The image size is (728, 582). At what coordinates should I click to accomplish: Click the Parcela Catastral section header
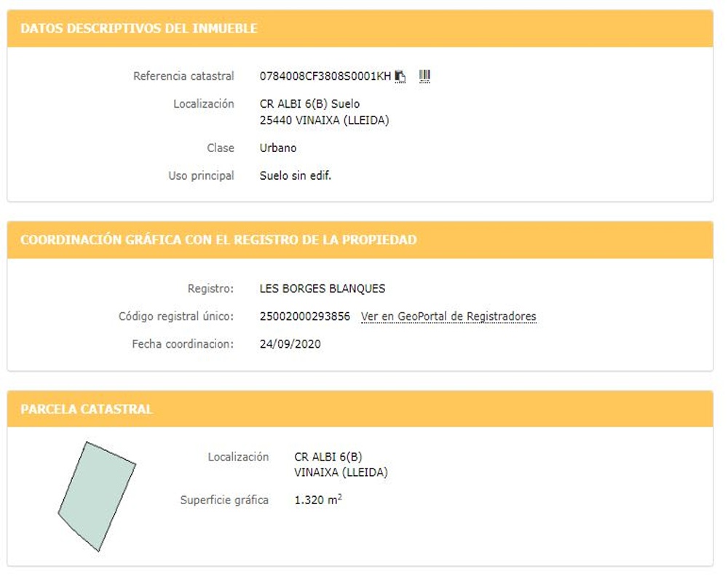click(87, 410)
